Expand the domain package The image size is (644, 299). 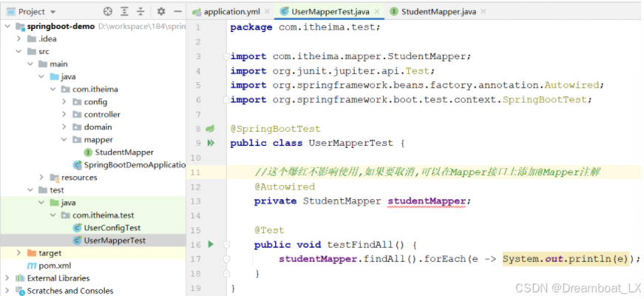tap(64, 127)
